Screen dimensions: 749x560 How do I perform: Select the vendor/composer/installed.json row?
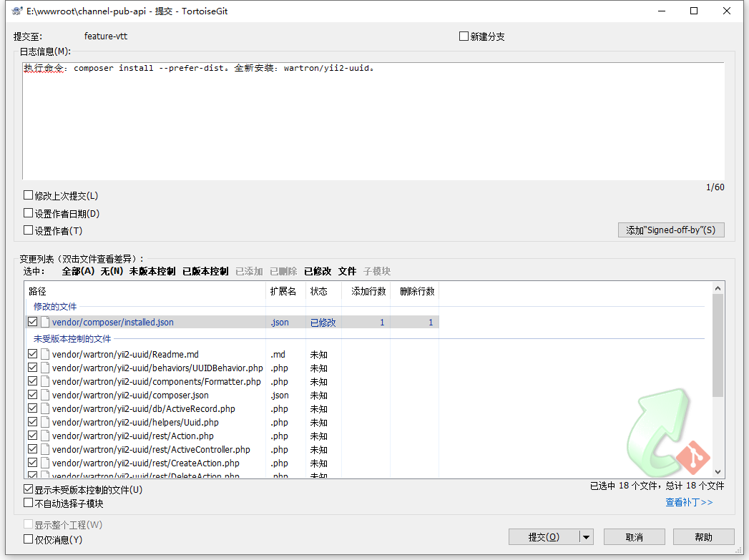pyautogui.click(x=232, y=323)
